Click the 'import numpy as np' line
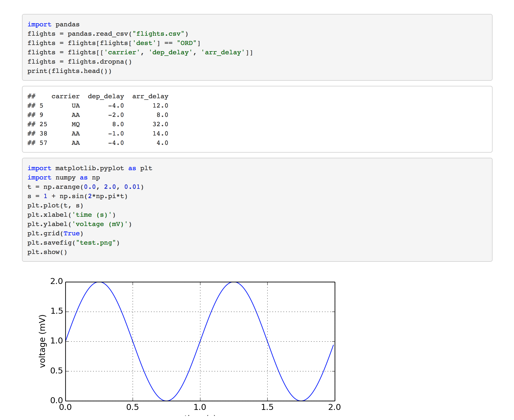Screen dimensions: 514x420 [64, 177]
